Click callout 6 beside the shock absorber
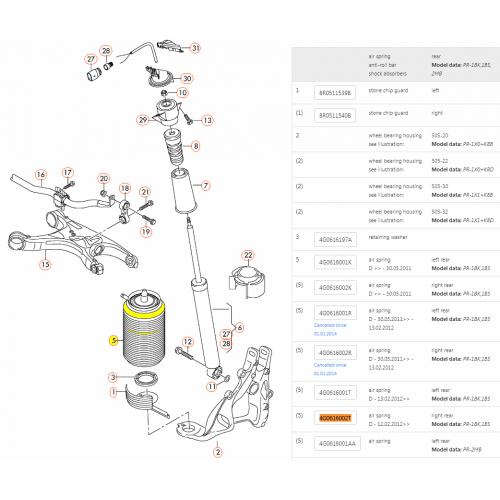 (x=239, y=328)
